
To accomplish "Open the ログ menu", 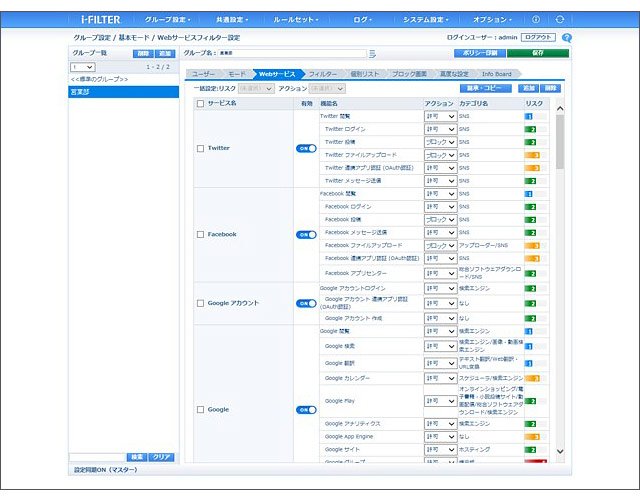I will point(362,20).
